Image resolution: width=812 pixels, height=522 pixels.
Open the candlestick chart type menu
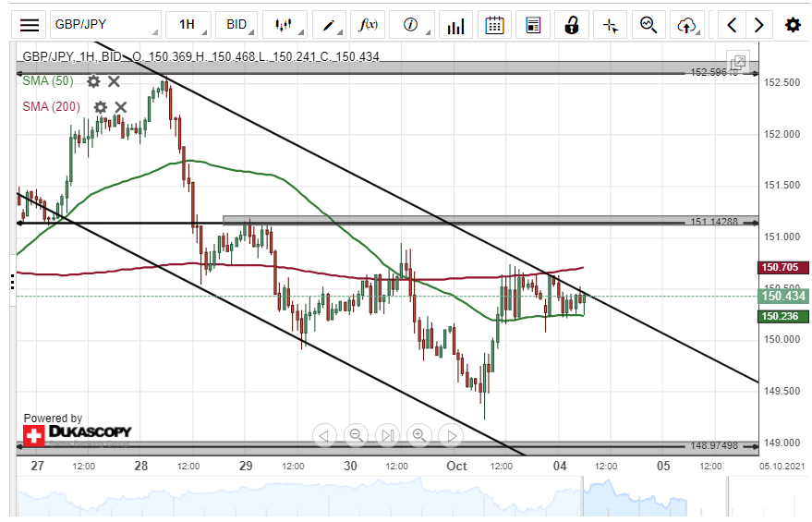[x=285, y=24]
